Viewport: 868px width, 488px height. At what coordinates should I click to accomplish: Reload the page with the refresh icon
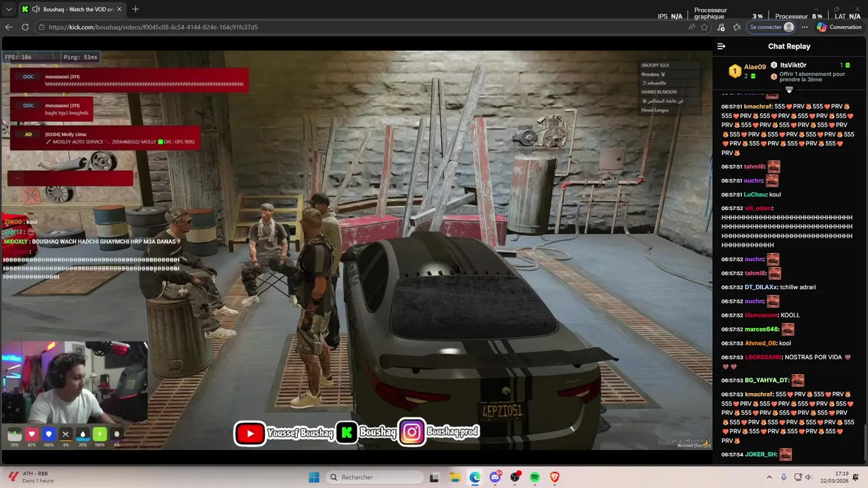[x=25, y=27]
